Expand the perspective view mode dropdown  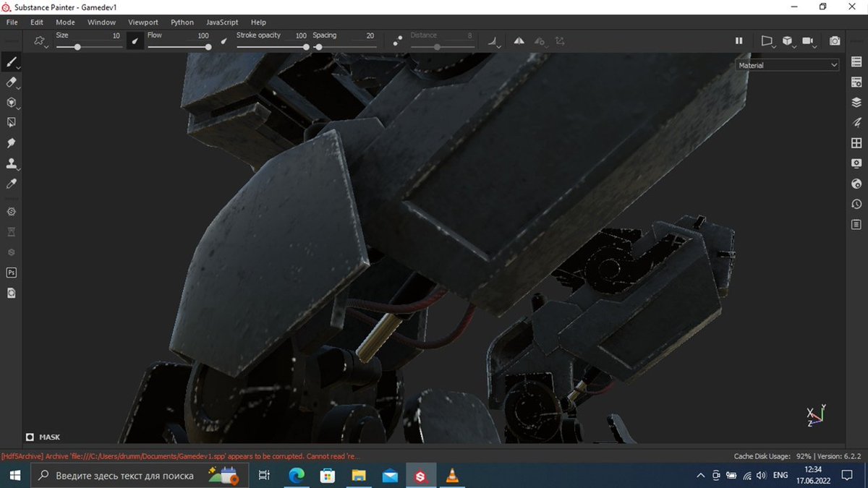(x=767, y=41)
